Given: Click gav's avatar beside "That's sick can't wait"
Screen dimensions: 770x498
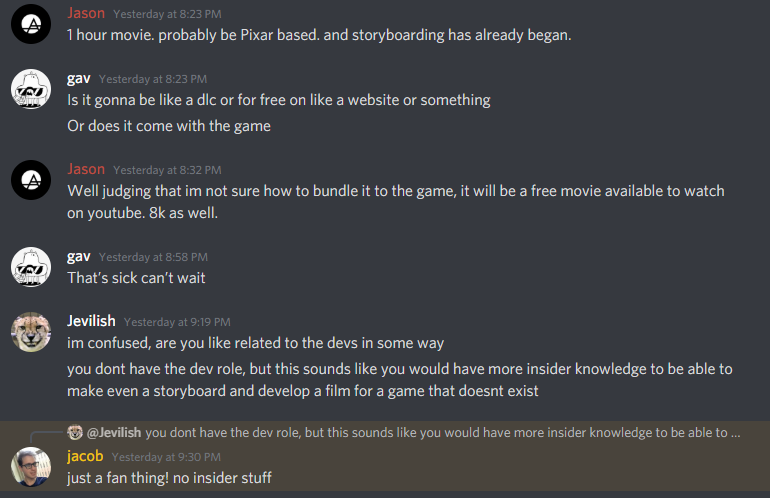Looking at the screenshot, I should tap(31, 267).
